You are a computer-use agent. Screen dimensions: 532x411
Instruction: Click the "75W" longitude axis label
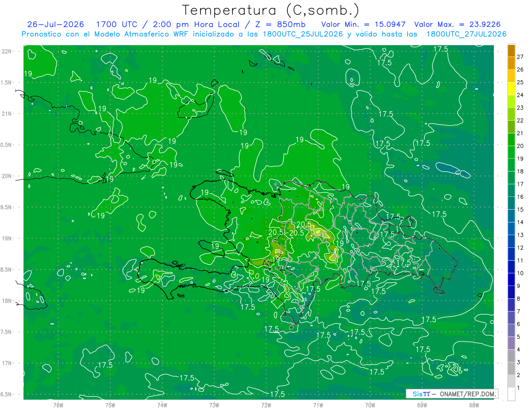pyautogui.click(x=110, y=405)
